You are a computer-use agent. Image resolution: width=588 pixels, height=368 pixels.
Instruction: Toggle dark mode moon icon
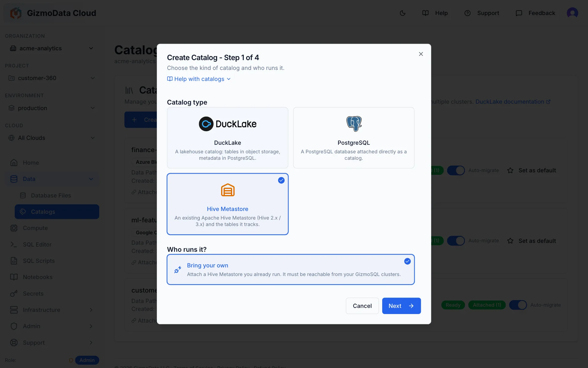[x=402, y=13]
